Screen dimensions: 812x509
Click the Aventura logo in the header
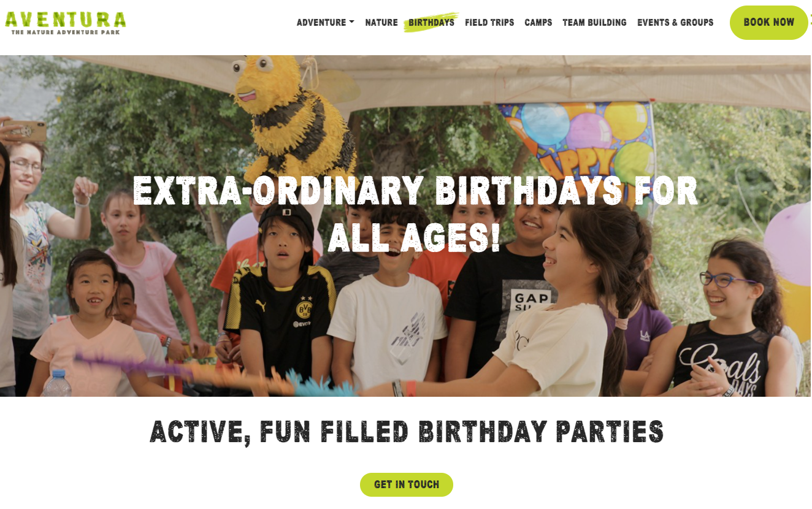tap(65, 23)
